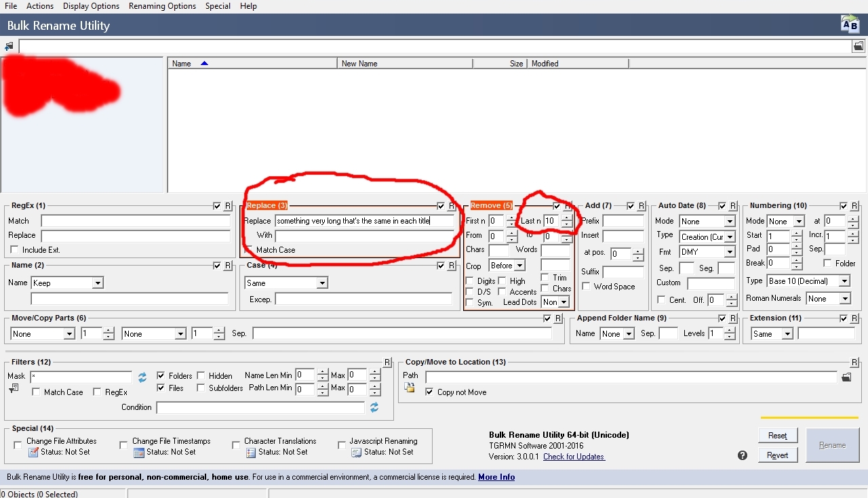868x498 pixels.
Task: Click the Revert button
Action: click(778, 455)
